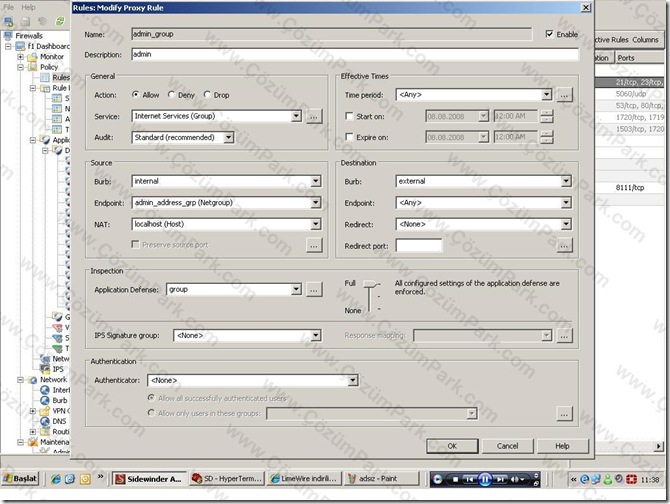Check the Expire on checkbox
670x504 pixels.
point(349,137)
